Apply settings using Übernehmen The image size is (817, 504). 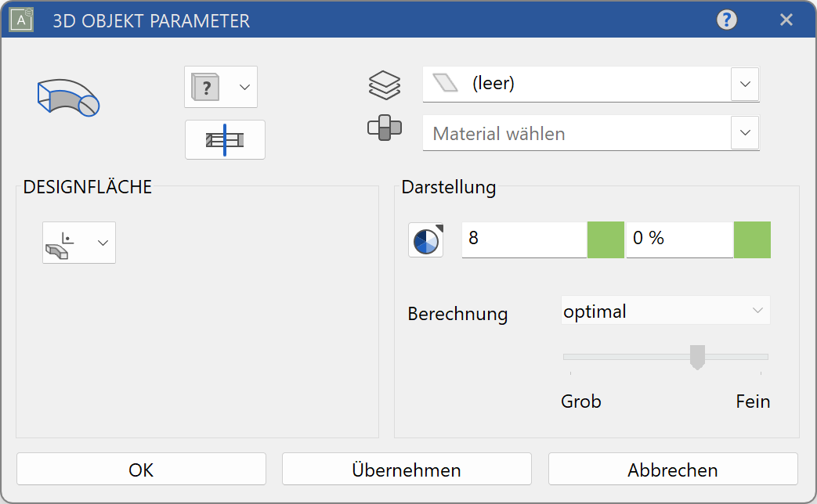[406, 469]
